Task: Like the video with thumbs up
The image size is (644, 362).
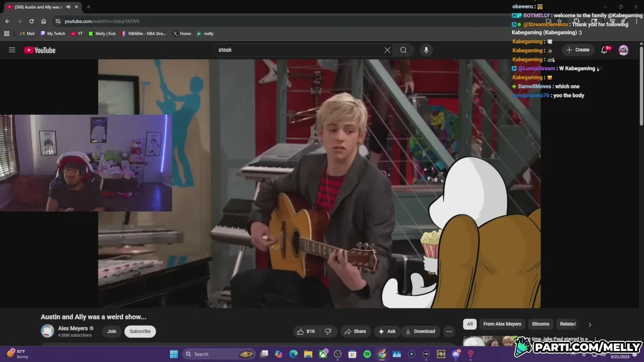Action: (x=306, y=331)
